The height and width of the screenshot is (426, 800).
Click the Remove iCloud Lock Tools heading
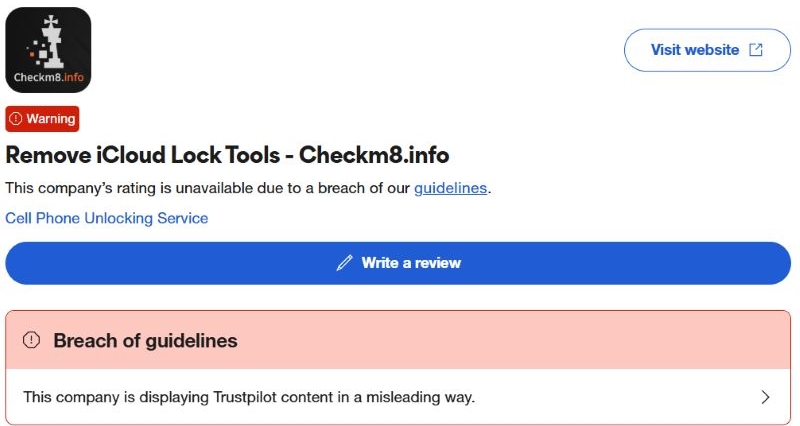pyautogui.click(x=227, y=155)
